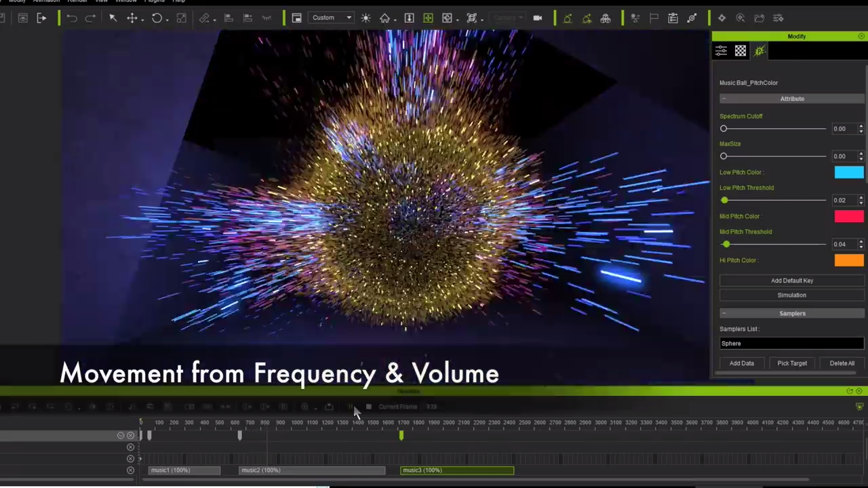The image size is (868, 488).
Task: Open the checkerboard tab in the Modify panel
Action: (x=741, y=51)
